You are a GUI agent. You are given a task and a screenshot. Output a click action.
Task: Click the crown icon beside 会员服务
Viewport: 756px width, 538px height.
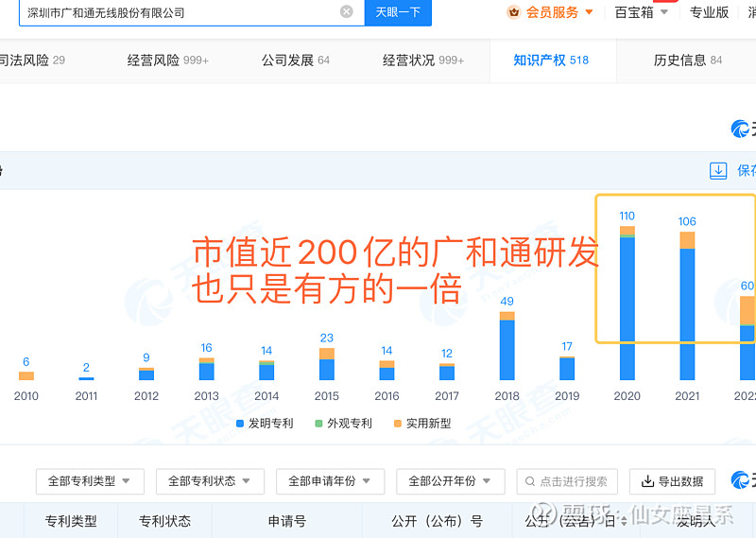[x=513, y=12]
